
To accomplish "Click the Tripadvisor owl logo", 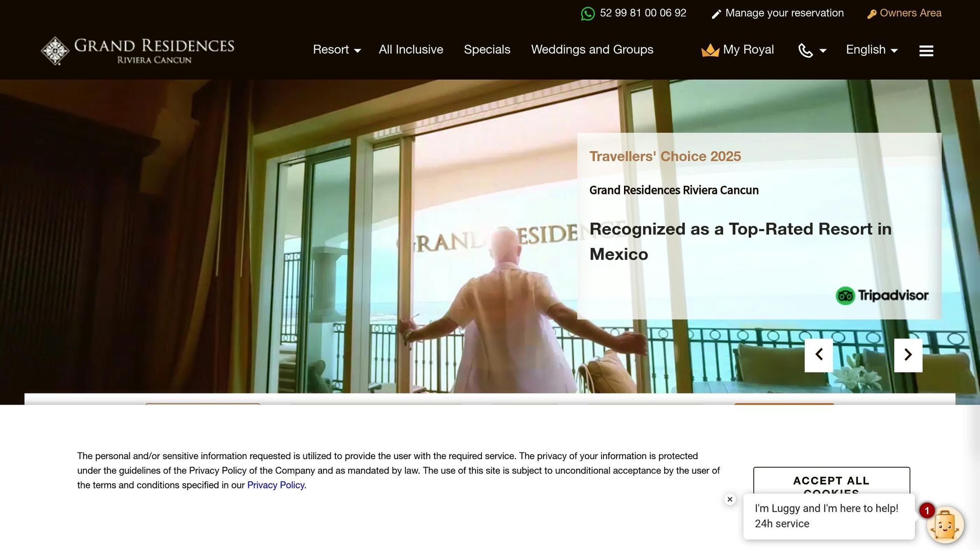I will [845, 296].
